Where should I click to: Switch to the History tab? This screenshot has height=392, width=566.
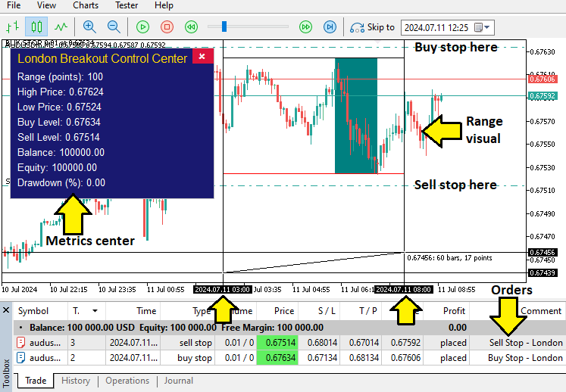click(76, 381)
